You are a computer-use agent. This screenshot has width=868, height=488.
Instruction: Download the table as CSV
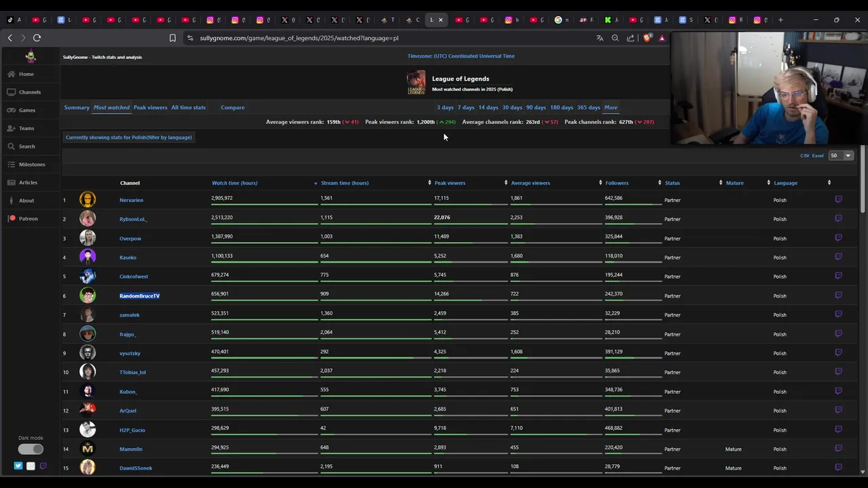click(x=804, y=156)
